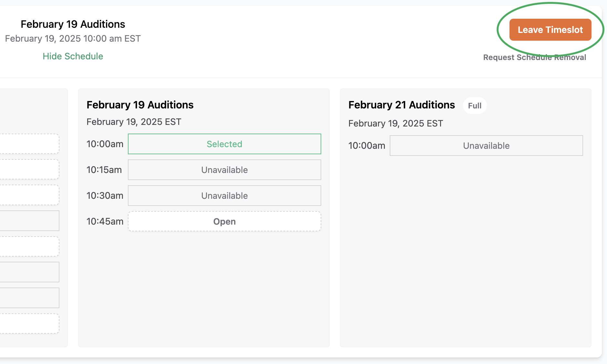The height and width of the screenshot is (364, 607).
Task: Select the February 19 Auditions card heading
Action: tap(140, 105)
